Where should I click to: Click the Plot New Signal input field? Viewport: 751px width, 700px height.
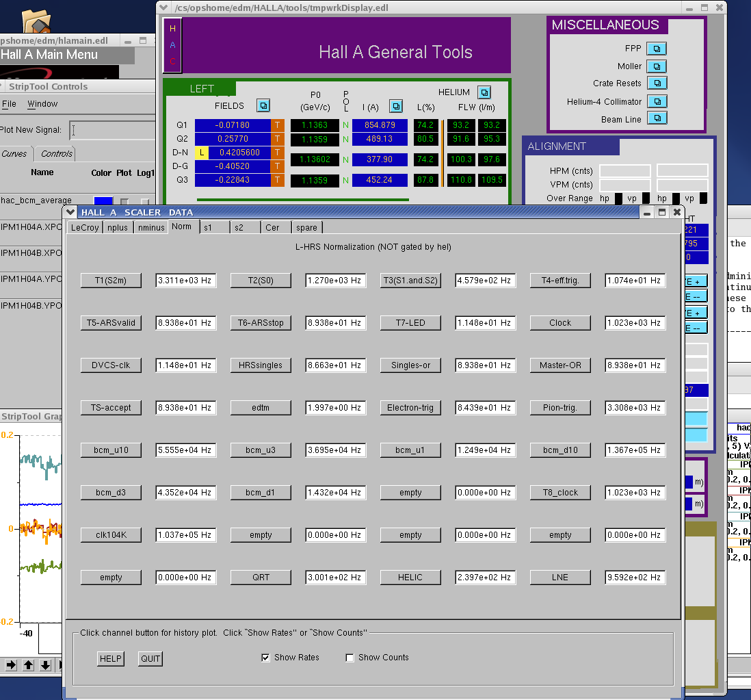click(113, 130)
